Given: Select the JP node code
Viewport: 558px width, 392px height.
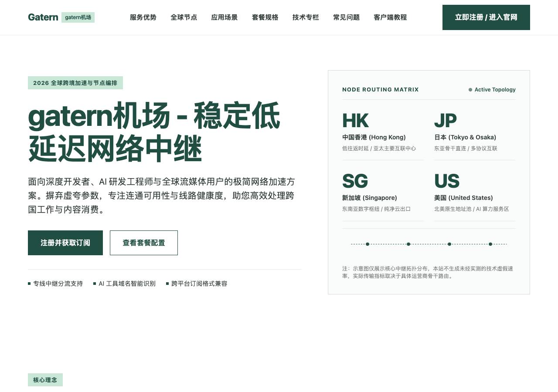Looking at the screenshot, I should click(x=445, y=121).
